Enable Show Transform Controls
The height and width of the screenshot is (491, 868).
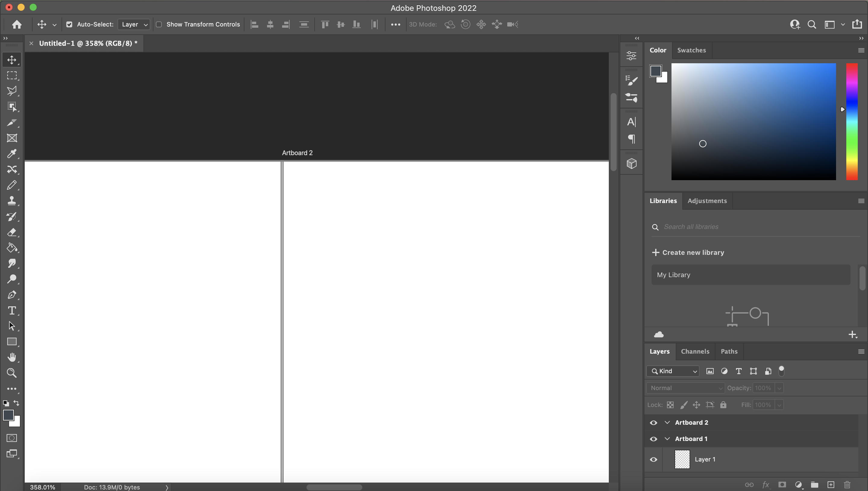click(158, 24)
